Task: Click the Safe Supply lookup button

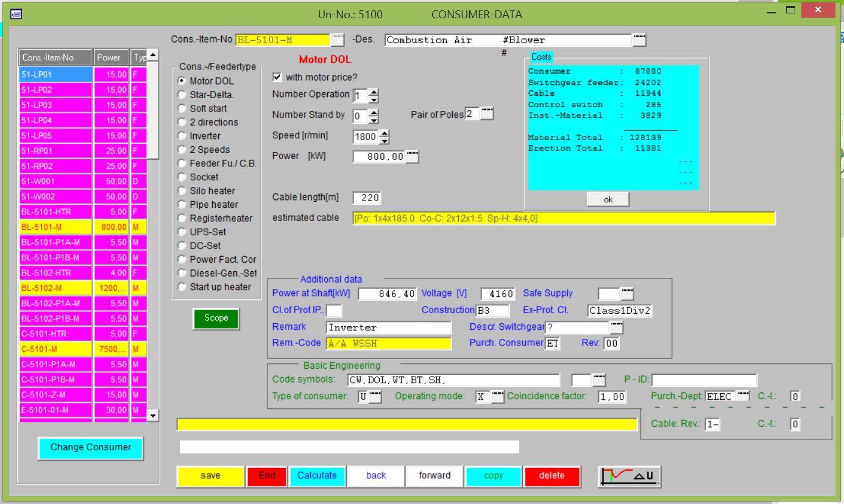Action: point(627,294)
